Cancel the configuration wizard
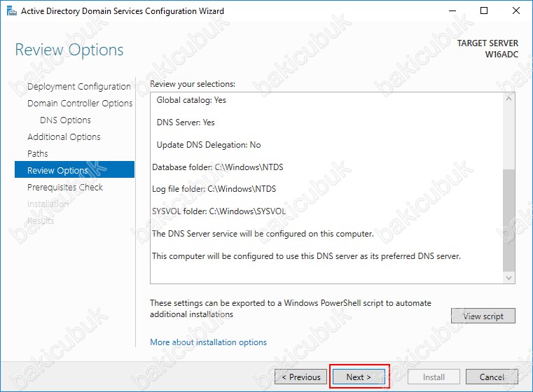 click(x=492, y=377)
